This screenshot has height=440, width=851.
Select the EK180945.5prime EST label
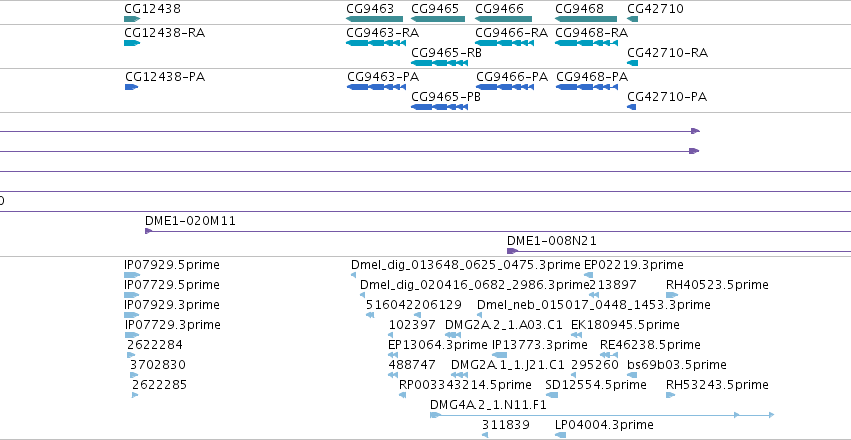click(625, 324)
